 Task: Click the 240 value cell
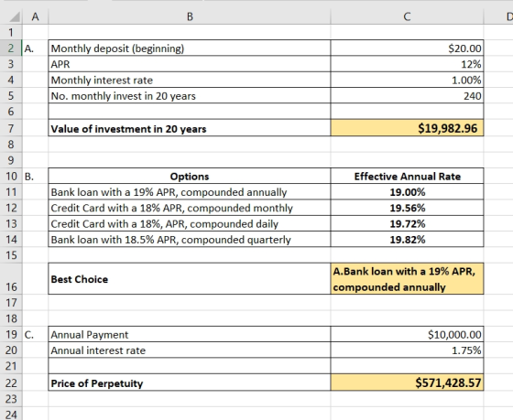click(407, 95)
